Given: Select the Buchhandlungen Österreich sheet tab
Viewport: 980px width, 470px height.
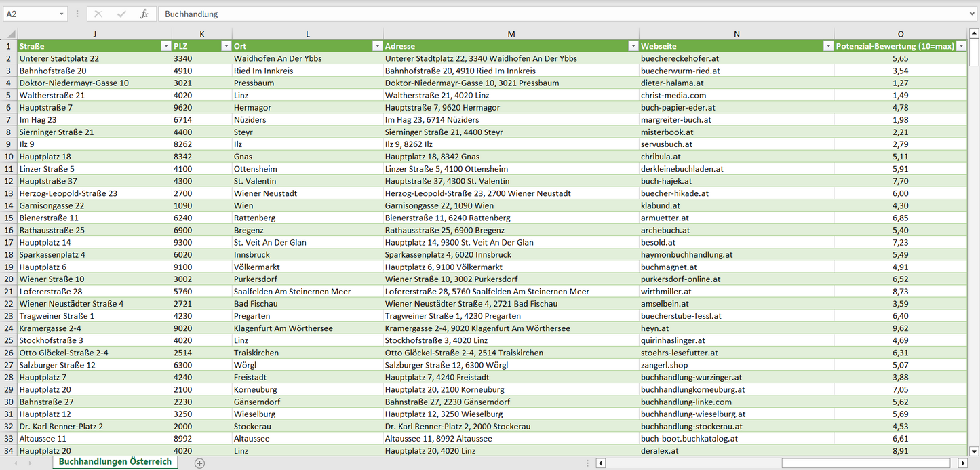Looking at the screenshot, I should (115, 462).
